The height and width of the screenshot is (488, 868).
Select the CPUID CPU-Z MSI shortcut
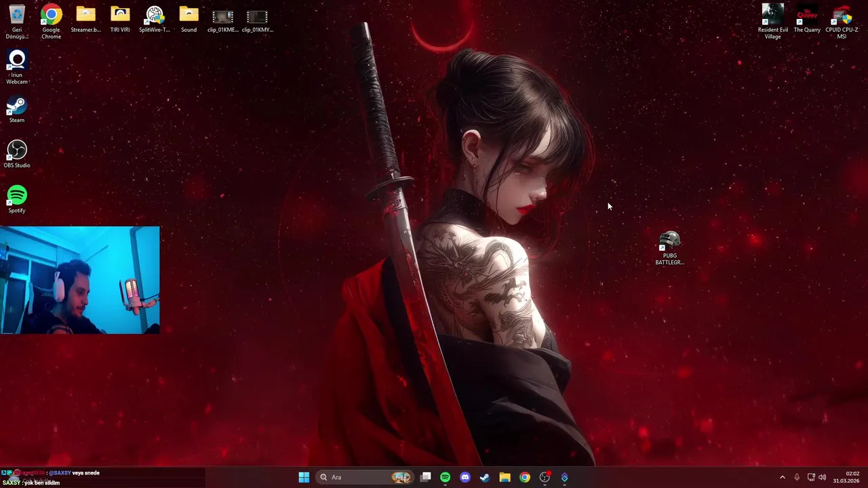pos(842,21)
